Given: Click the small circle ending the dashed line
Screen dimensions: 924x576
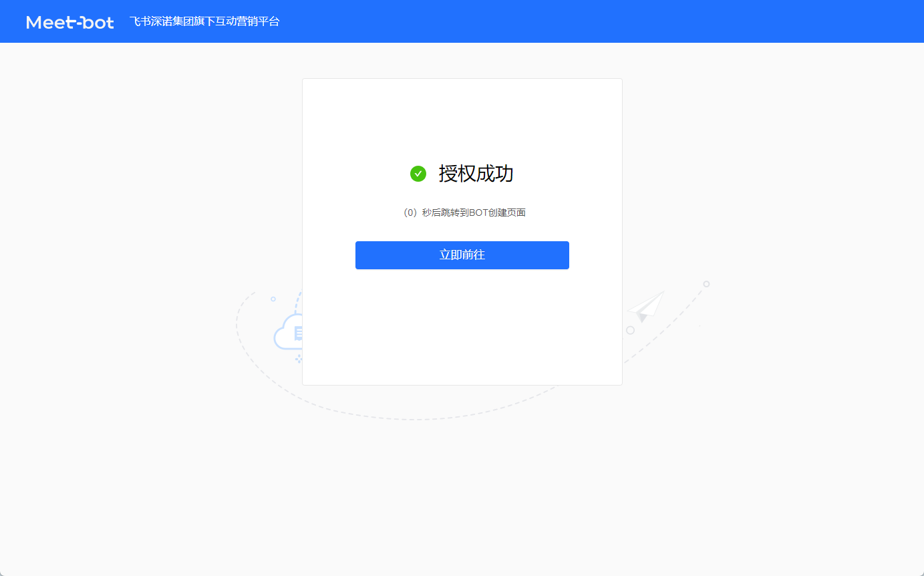Looking at the screenshot, I should coord(706,284).
